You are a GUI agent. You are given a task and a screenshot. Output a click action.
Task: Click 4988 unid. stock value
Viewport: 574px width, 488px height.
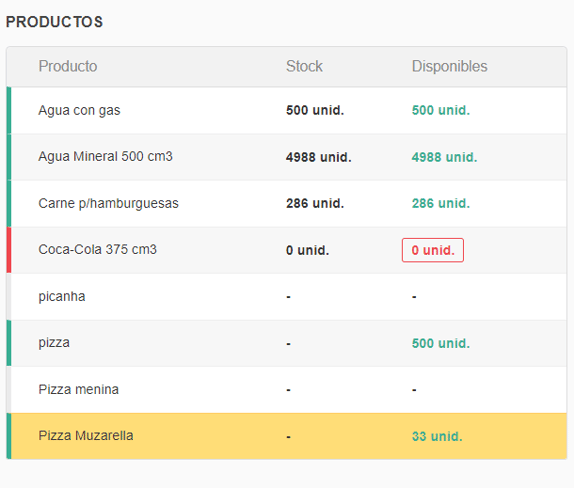[318, 157]
